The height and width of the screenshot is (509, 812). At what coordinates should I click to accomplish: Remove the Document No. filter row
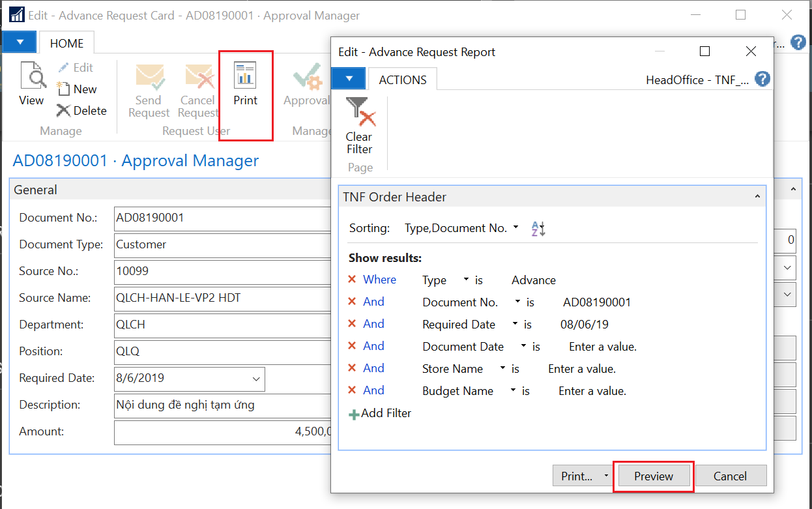coord(352,302)
